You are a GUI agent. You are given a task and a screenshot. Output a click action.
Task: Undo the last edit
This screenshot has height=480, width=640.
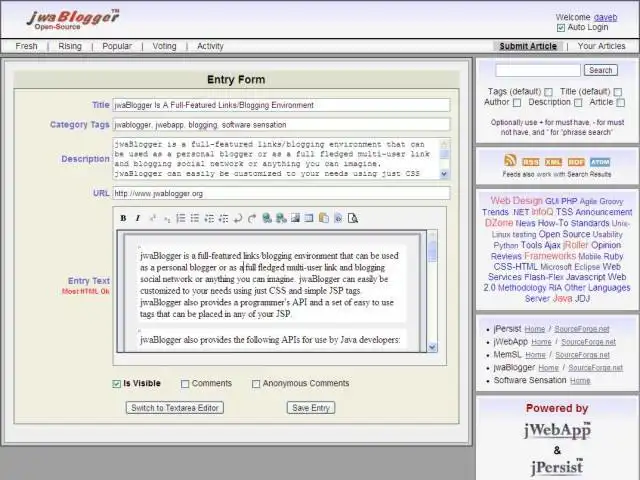coord(238,218)
